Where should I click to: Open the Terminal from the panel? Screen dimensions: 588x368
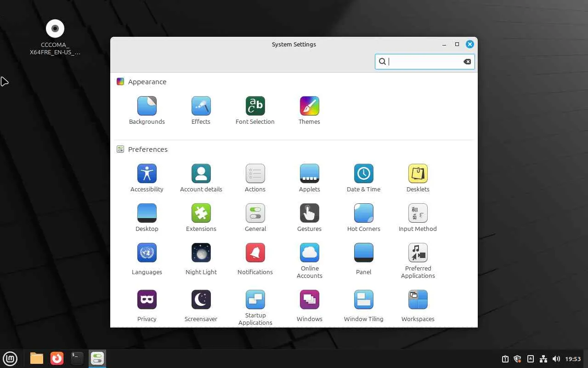pos(77,358)
